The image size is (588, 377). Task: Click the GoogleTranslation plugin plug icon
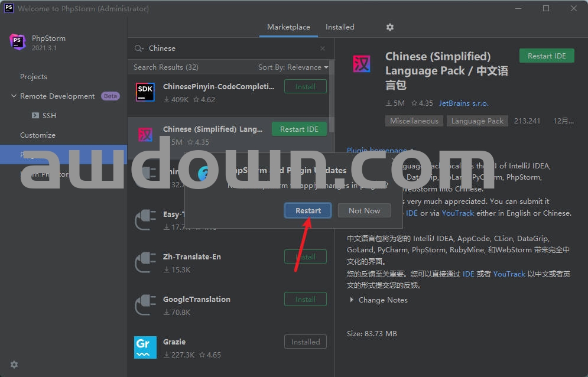tap(145, 304)
